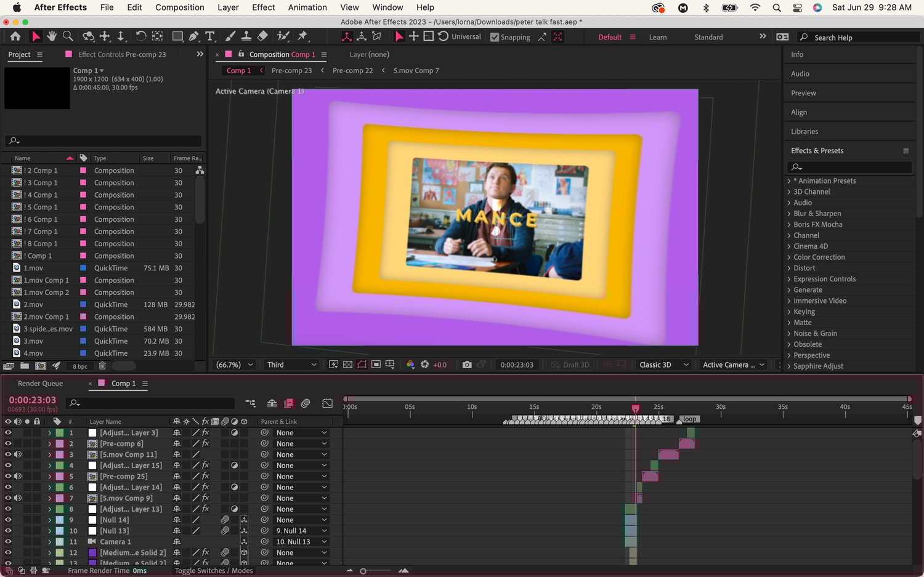Click the Draft 3D button
The image size is (924, 577).
coord(570,365)
